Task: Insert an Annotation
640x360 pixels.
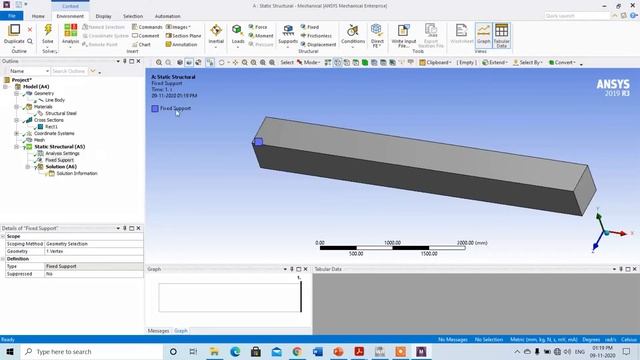Action: coord(181,44)
